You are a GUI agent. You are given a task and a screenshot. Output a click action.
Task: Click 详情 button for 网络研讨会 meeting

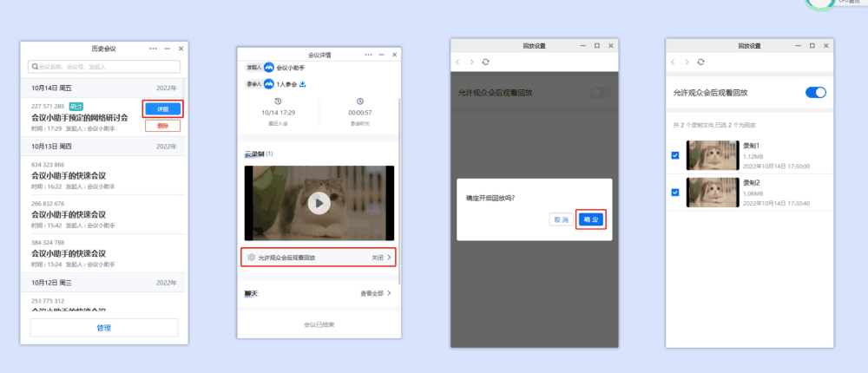point(163,109)
